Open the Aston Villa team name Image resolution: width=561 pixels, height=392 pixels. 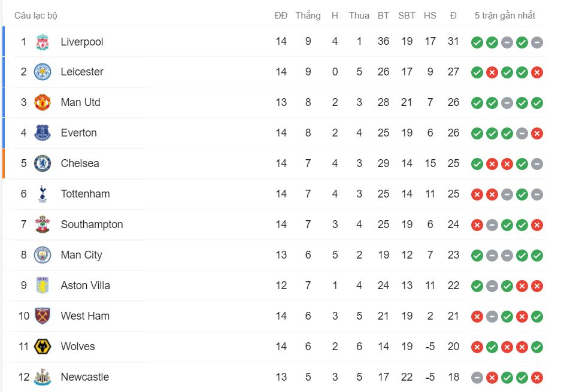86,285
